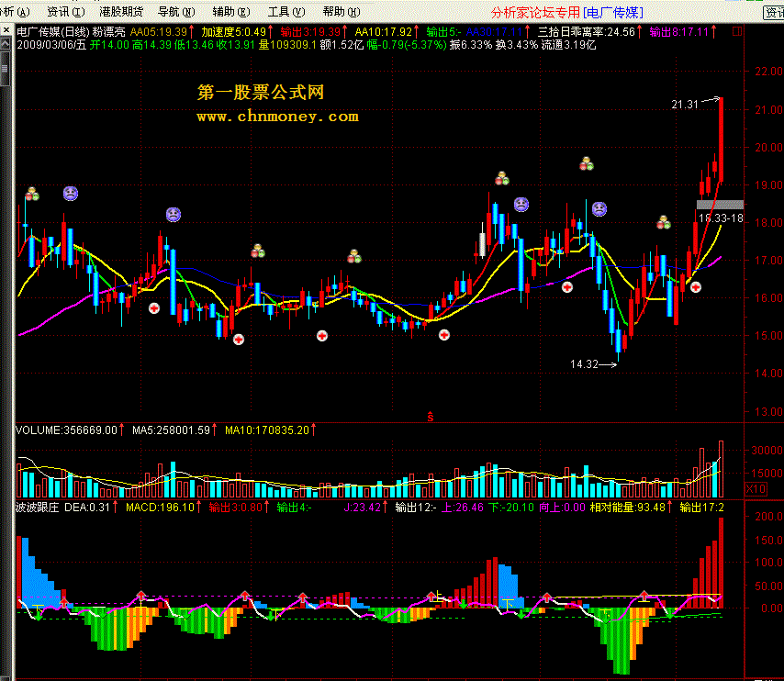
Task: Click the 电厂传媒(日线) chart title
Action: tap(53, 32)
